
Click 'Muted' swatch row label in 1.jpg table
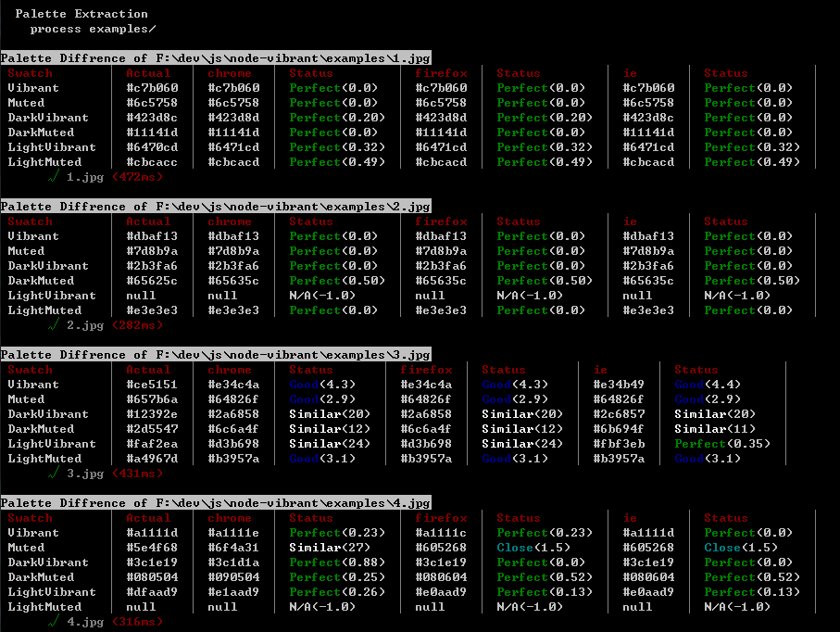(26, 103)
